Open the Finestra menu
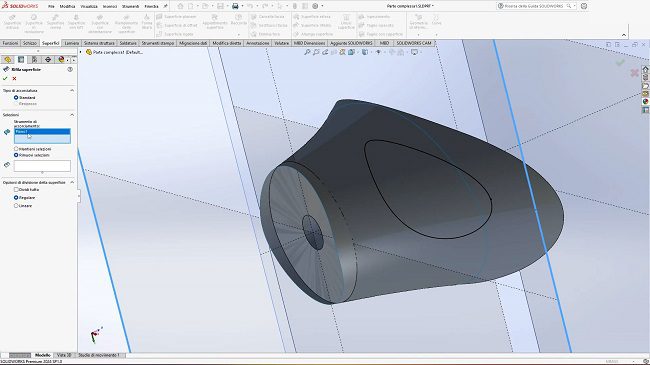 [151, 6]
